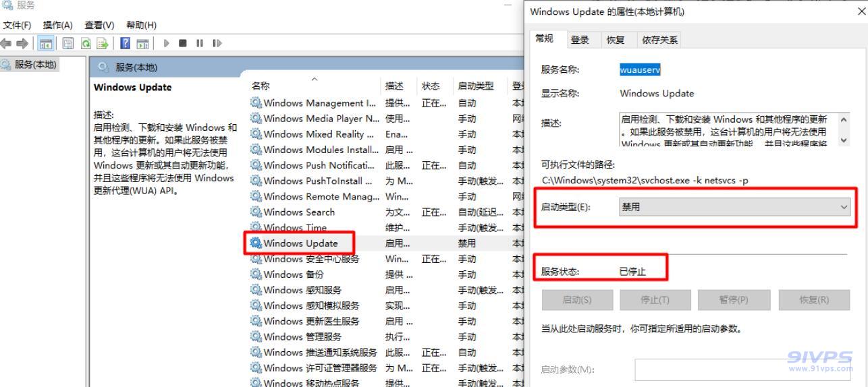Toggle the show/hide action pane icon

click(x=142, y=43)
